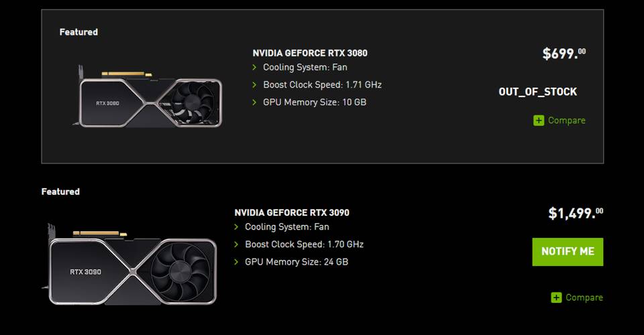Click the Featured label above the RTX 3090

tap(60, 192)
